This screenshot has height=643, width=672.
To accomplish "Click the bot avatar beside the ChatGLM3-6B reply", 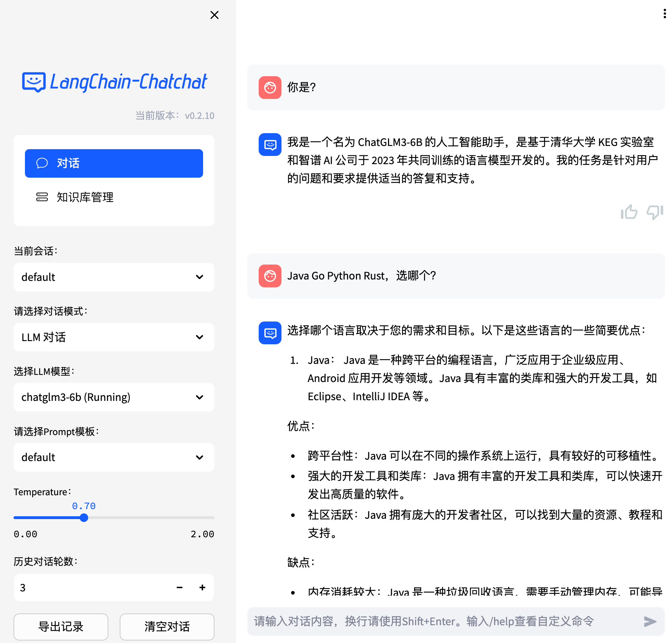I will tap(270, 145).
